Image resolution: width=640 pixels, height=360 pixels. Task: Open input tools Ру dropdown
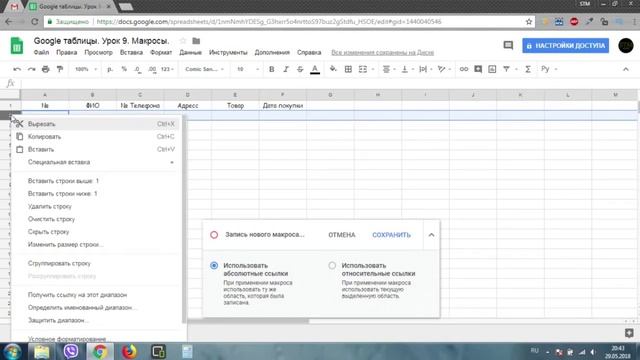click(549, 69)
